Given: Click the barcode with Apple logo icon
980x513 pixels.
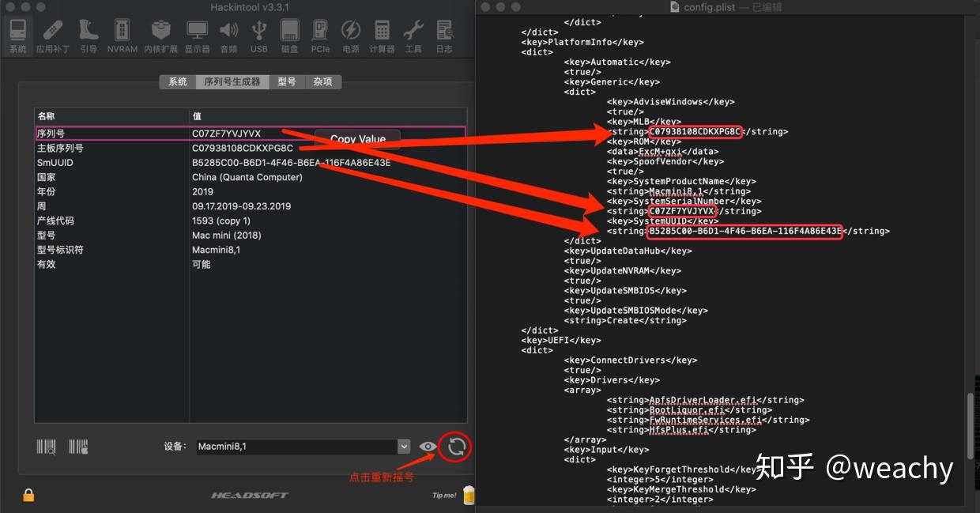Looking at the screenshot, I should coord(78,447).
